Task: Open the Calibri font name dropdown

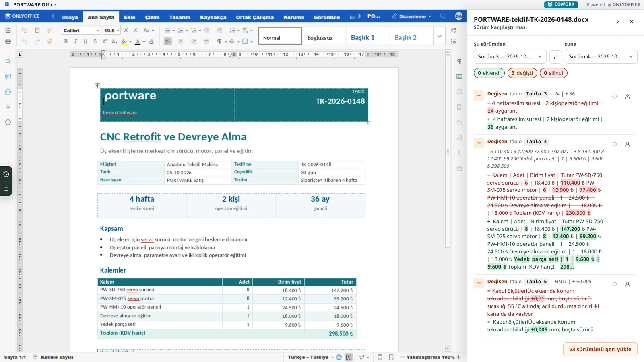Action: [x=81, y=31]
